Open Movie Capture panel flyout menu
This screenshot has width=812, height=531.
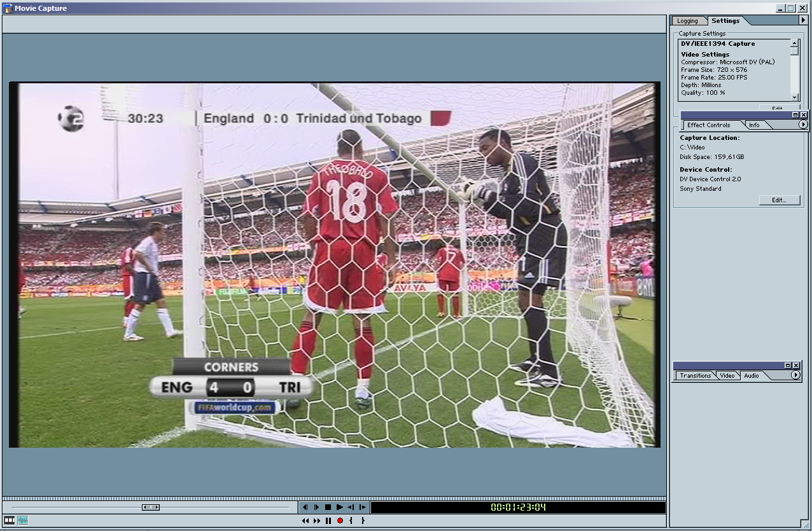tap(803, 20)
